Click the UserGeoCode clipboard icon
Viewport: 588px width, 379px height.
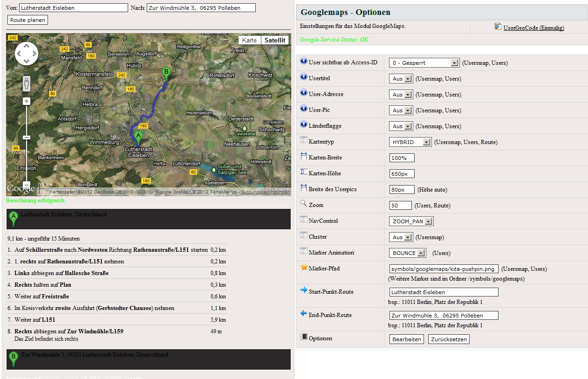point(498,27)
